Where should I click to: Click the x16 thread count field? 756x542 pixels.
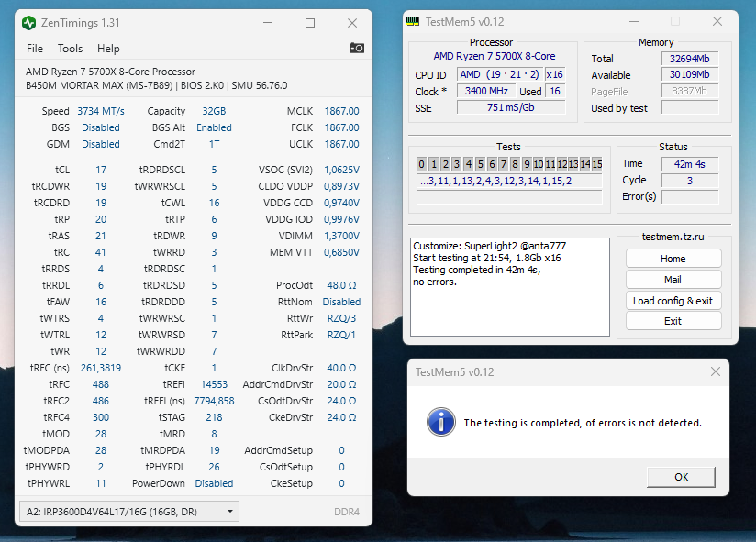point(554,74)
